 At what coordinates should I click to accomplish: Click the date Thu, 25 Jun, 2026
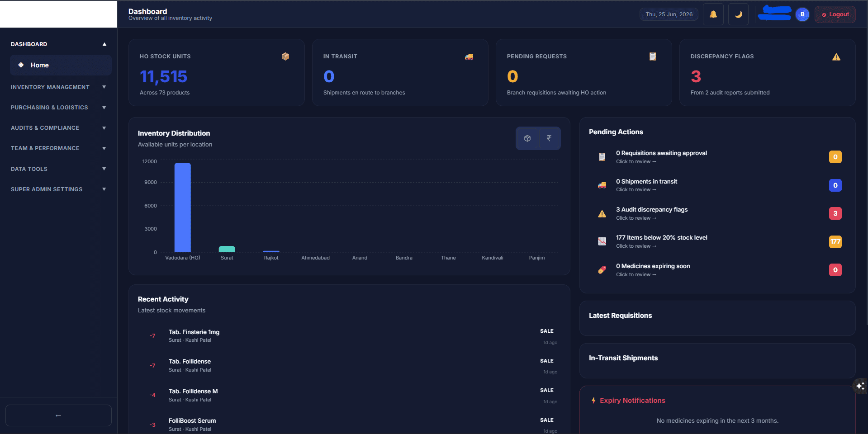click(669, 14)
